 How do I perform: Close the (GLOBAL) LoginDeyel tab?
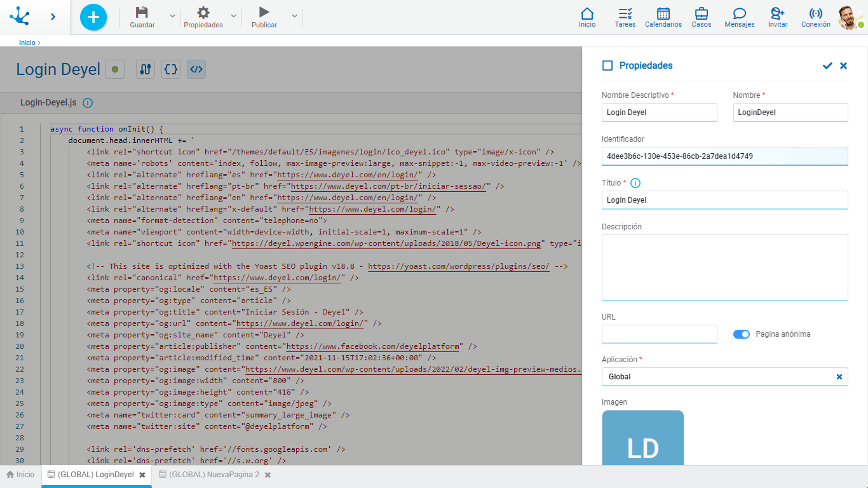pos(142,475)
